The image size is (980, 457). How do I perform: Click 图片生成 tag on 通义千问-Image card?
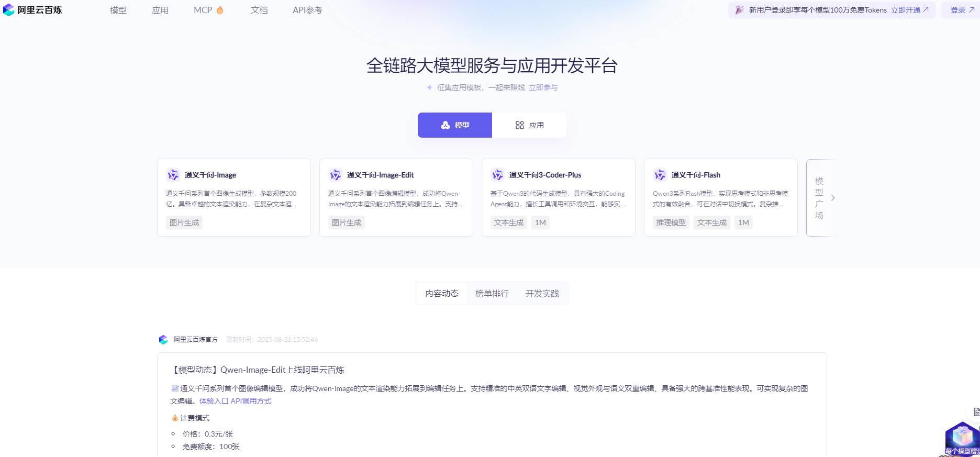(184, 222)
